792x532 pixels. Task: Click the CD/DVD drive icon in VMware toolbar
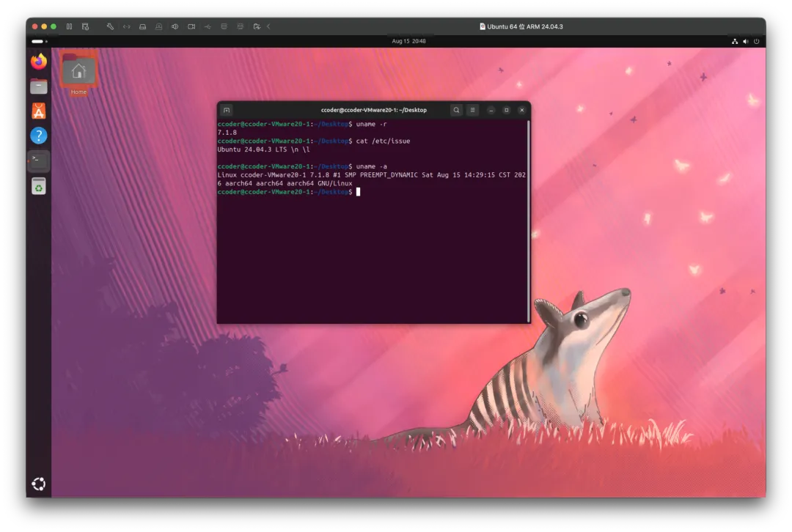[x=159, y=26]
